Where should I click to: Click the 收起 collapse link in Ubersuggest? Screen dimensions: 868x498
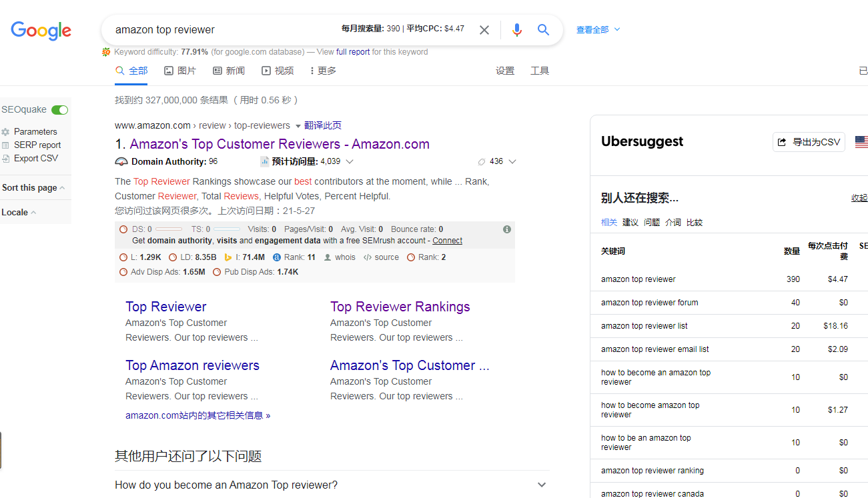point(860,198)
